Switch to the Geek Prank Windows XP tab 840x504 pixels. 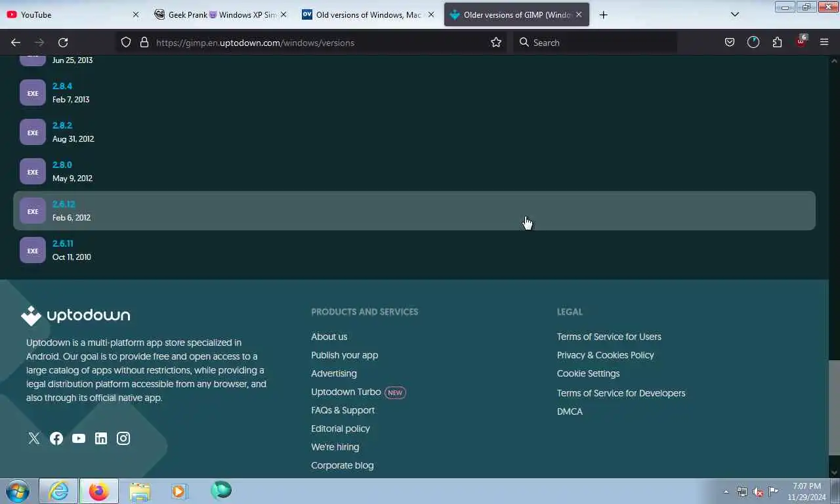coord(220,14)
